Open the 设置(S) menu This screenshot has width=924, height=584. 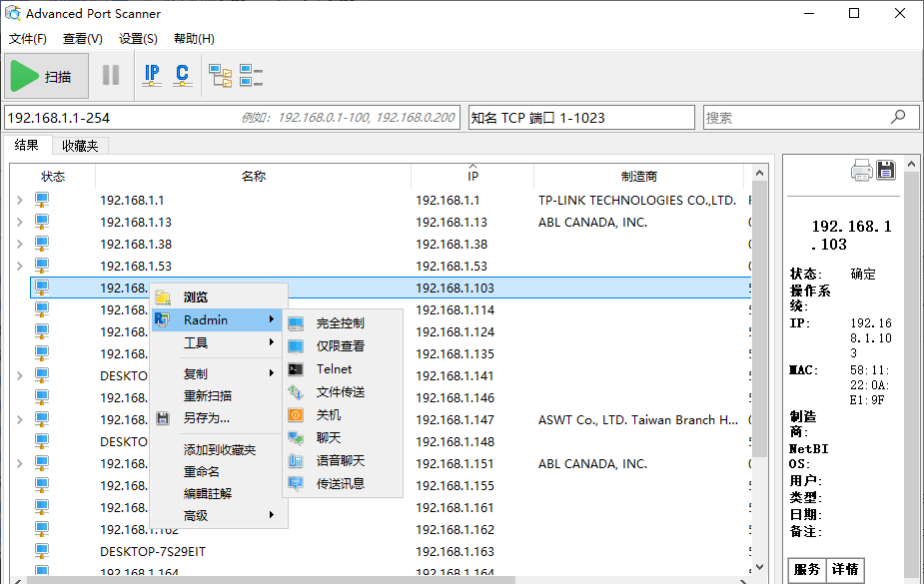coord(139,39)
